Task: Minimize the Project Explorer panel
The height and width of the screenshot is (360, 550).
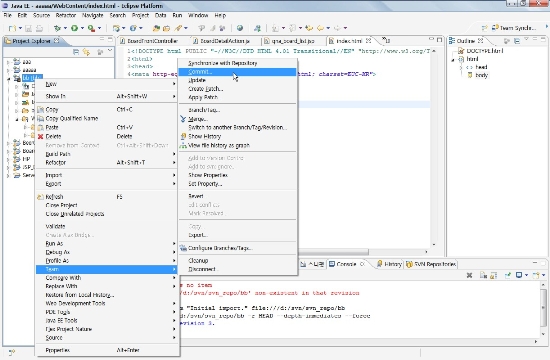Action: click(x=102, y=39)
